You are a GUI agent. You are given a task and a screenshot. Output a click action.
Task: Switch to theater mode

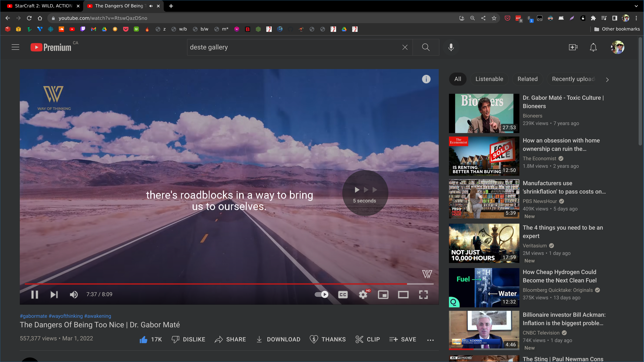click(403, 295)
